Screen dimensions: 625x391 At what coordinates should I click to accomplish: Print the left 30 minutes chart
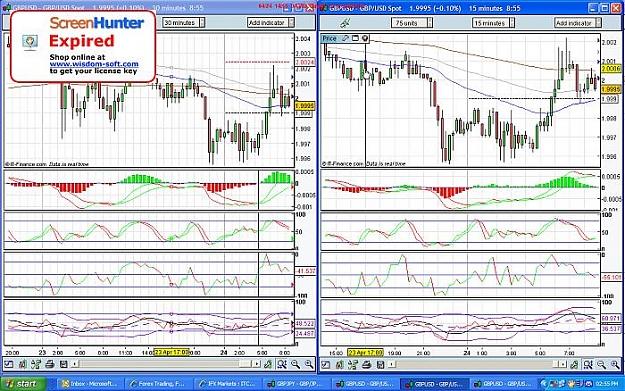point(50,364)
